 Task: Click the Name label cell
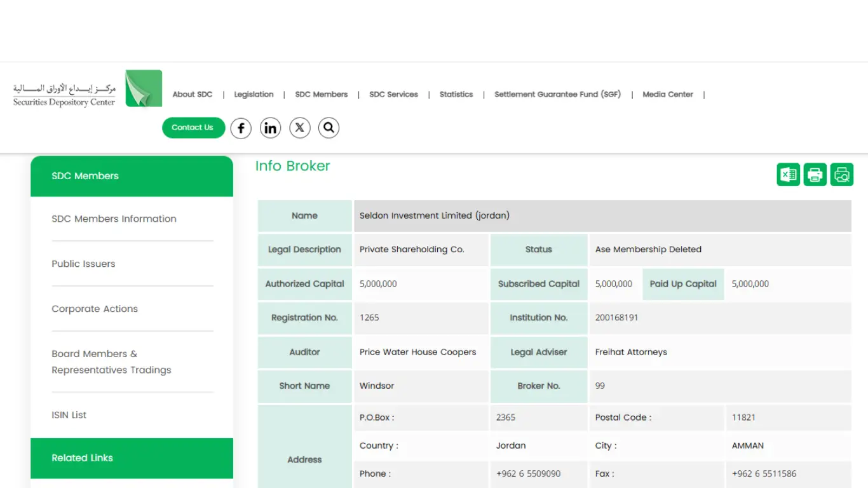[x=305, y=215]
